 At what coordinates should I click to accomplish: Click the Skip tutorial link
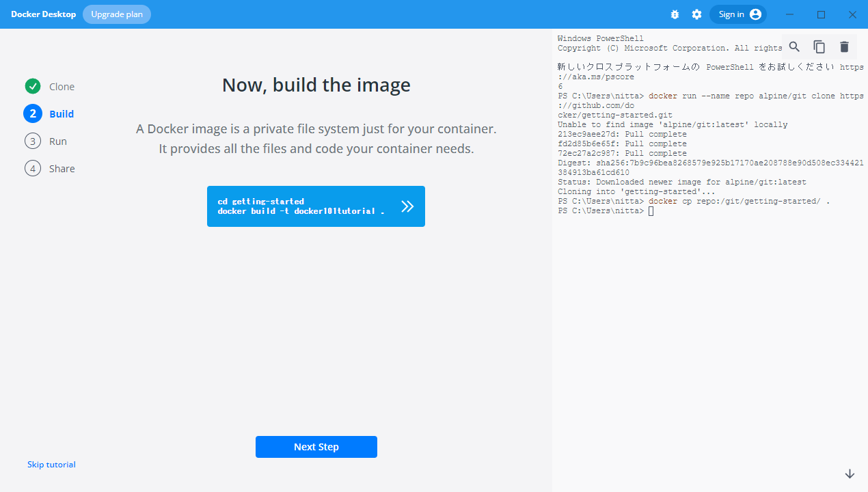pos(51,465)
